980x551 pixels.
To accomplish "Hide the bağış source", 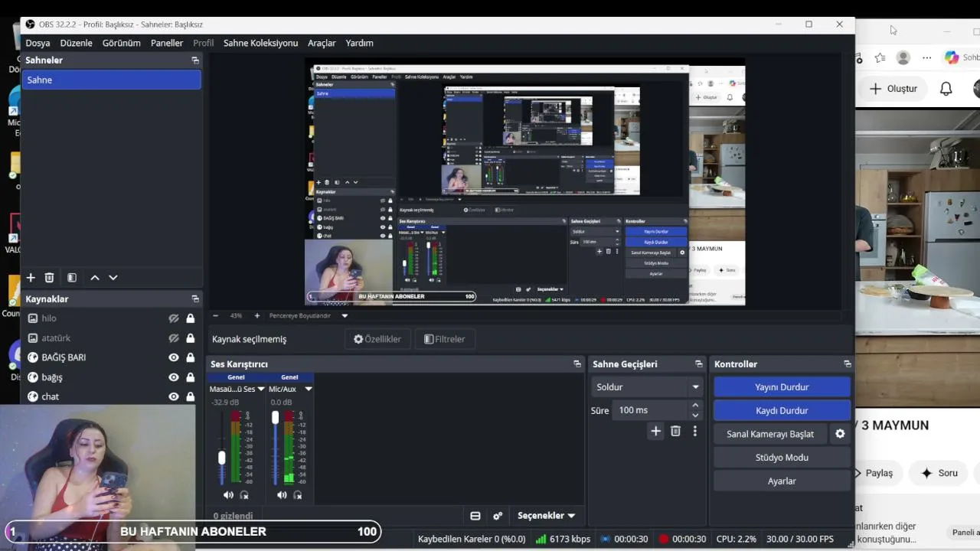I will coord(174,377).
